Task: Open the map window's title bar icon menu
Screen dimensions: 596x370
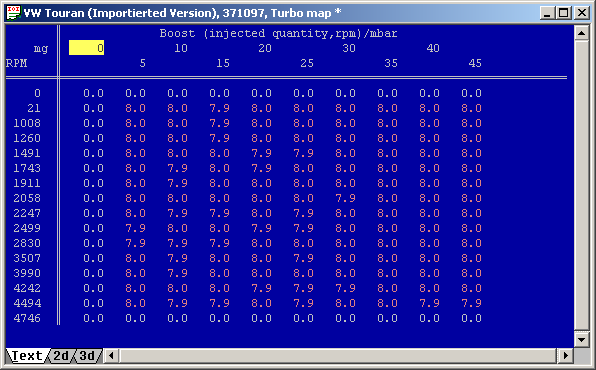Action: (14, 13)
